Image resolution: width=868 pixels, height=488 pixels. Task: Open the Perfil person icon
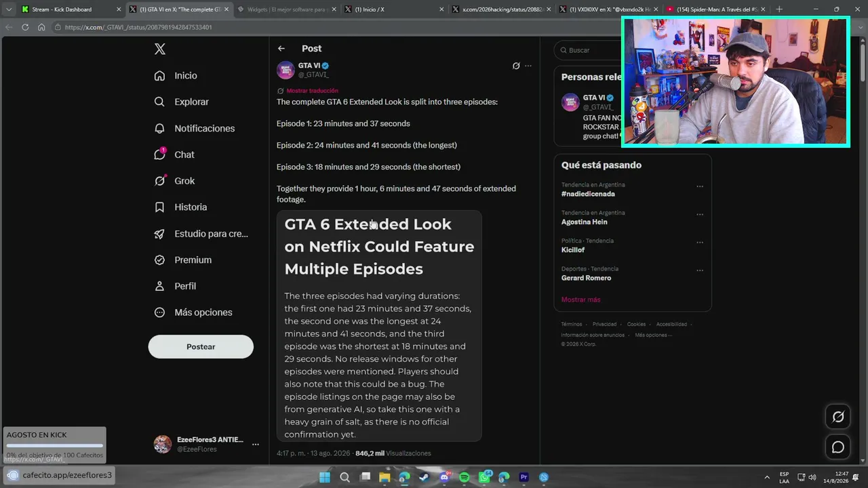point(159,286)
